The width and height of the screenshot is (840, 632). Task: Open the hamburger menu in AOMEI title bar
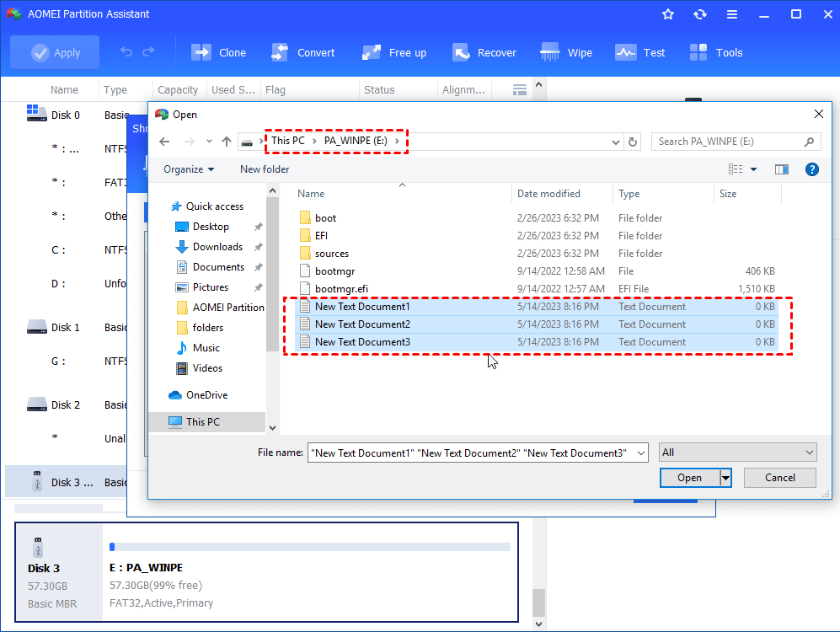coord(732,14)
